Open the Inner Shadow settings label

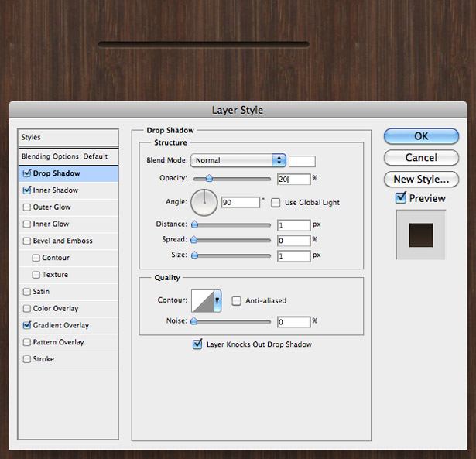(x=56, y=190)
